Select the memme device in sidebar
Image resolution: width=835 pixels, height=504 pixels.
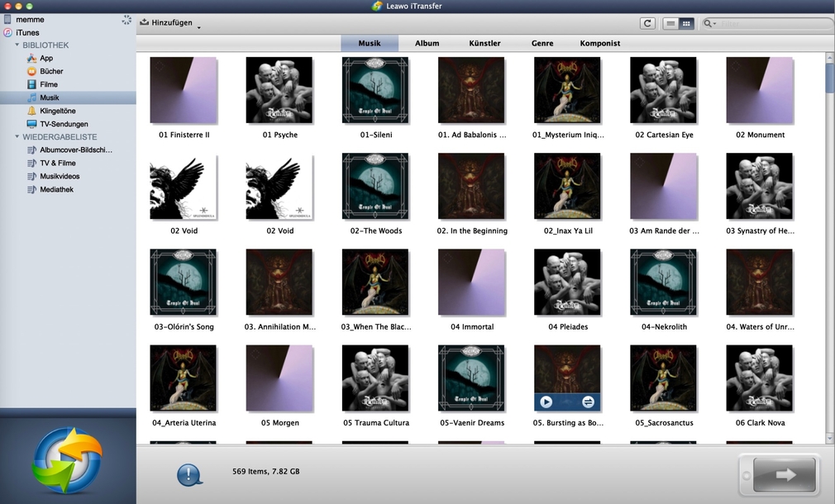[30, 19]
